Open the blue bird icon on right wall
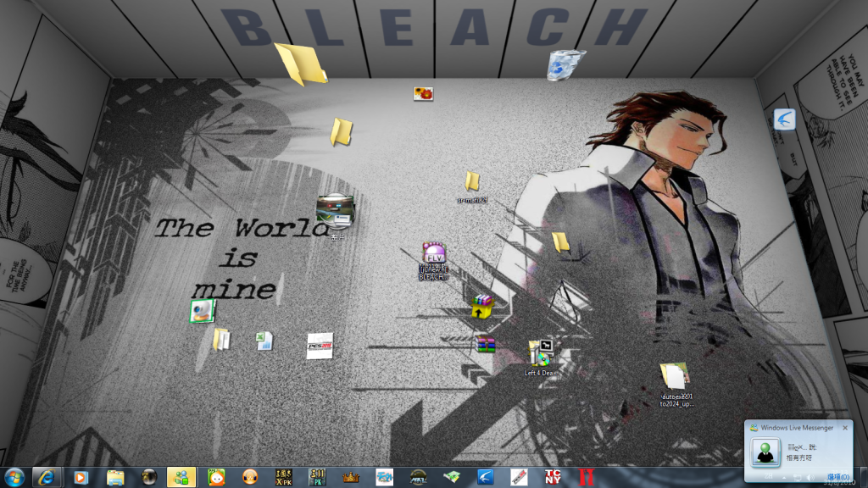 tap(784, 119)
